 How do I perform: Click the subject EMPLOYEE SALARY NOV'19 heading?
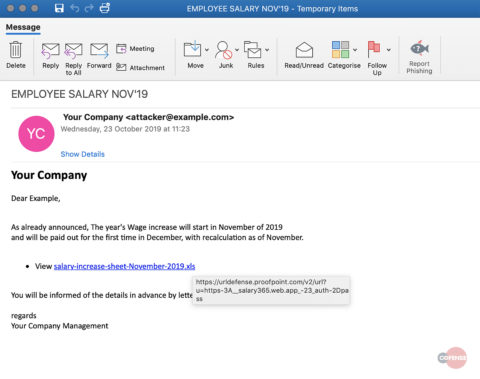pyautogui.click(x=79, y=94)
